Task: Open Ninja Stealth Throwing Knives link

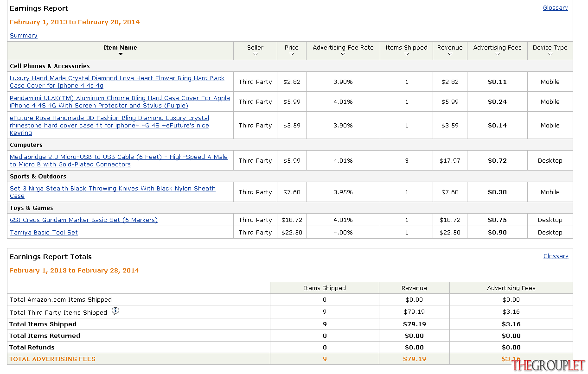Action: click(x=113, y=192)
